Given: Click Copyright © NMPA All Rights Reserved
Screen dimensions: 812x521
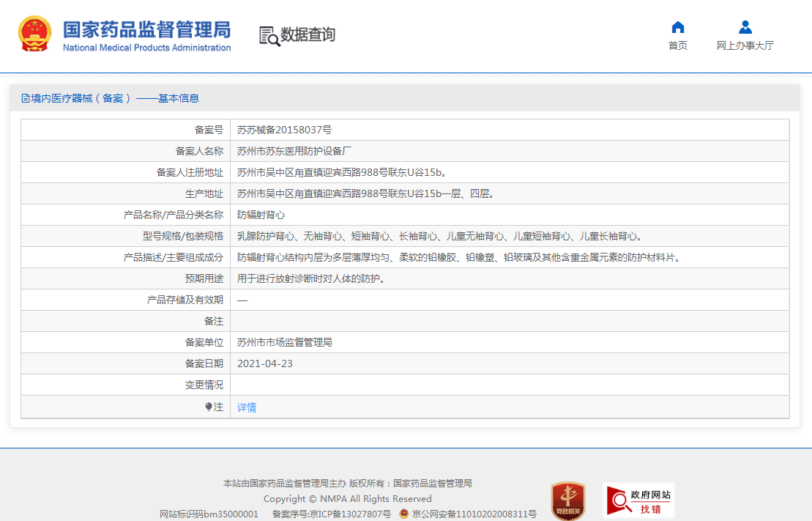Looking at the screenshot, I should click(x=348, y=499).
